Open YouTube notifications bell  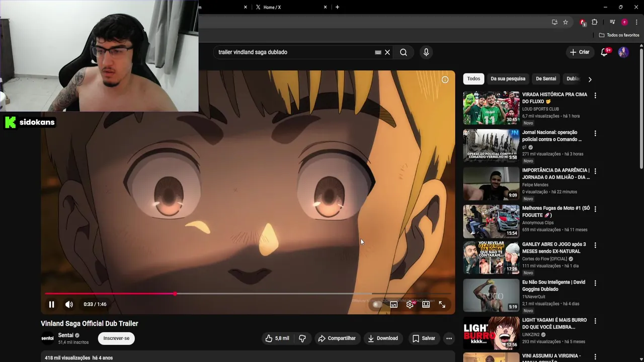[605, 52]
